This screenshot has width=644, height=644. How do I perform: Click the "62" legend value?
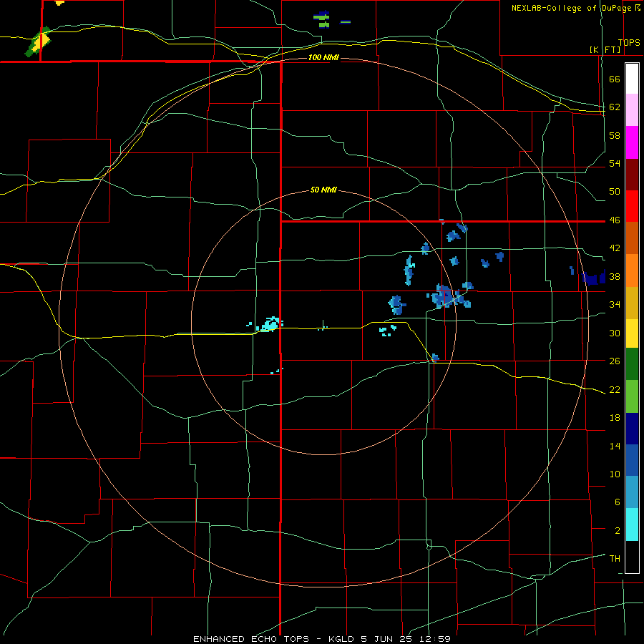pos(615,107)
